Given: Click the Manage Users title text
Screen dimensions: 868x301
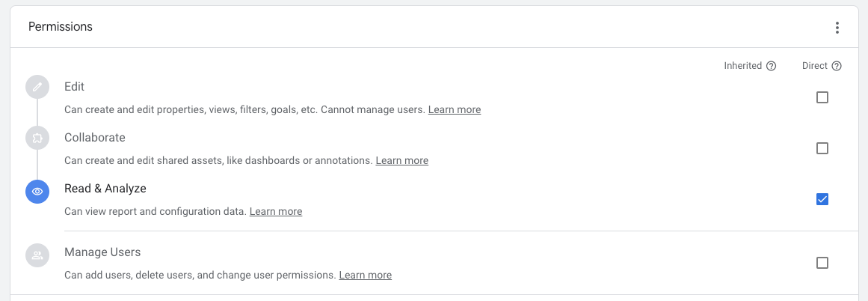Looking at the screenshot, I should 102,252.
